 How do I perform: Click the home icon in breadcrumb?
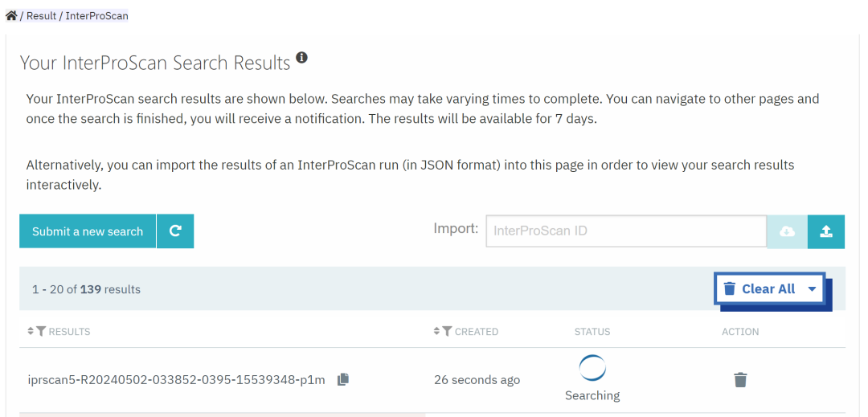click(11, 15)
